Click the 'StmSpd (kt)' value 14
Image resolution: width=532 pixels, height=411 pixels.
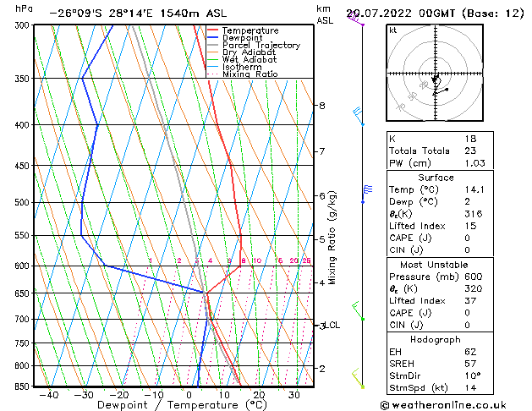coord(470,387)
